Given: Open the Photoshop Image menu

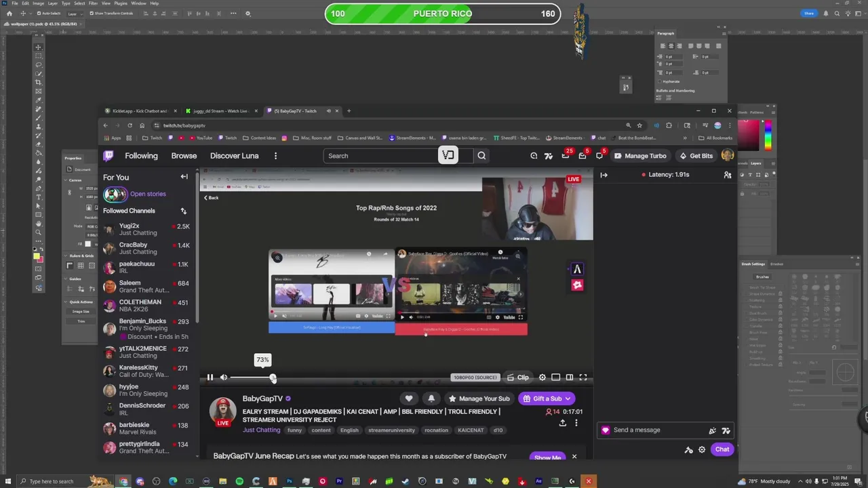Looking at the screenshot, I should point(38,3).
